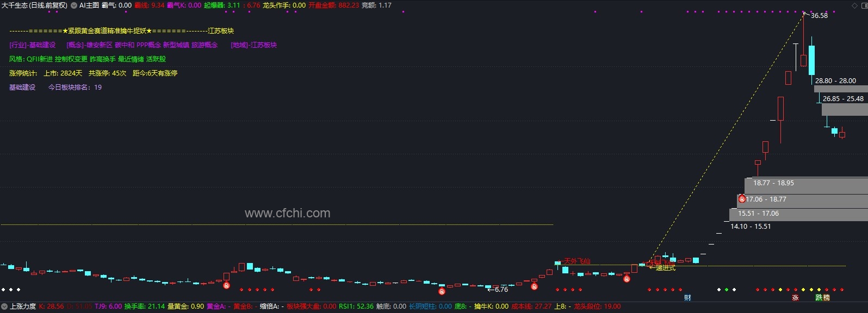
Task: Click the 天外飞仙 signal label
Action: point(577,261)
